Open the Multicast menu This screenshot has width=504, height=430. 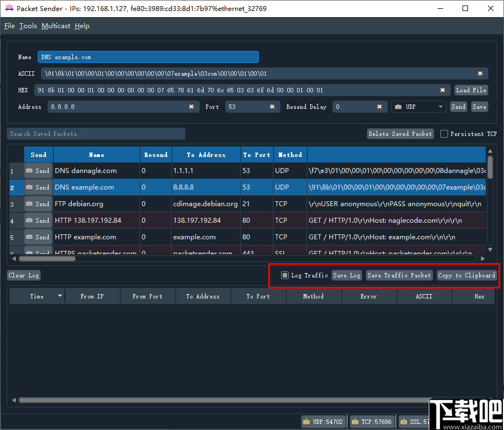(x=55, y=25)
